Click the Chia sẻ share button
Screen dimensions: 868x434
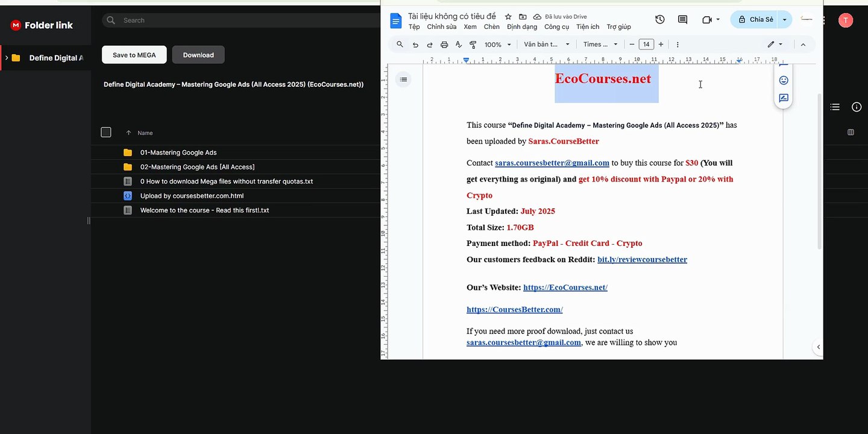(x=754, y=20)
